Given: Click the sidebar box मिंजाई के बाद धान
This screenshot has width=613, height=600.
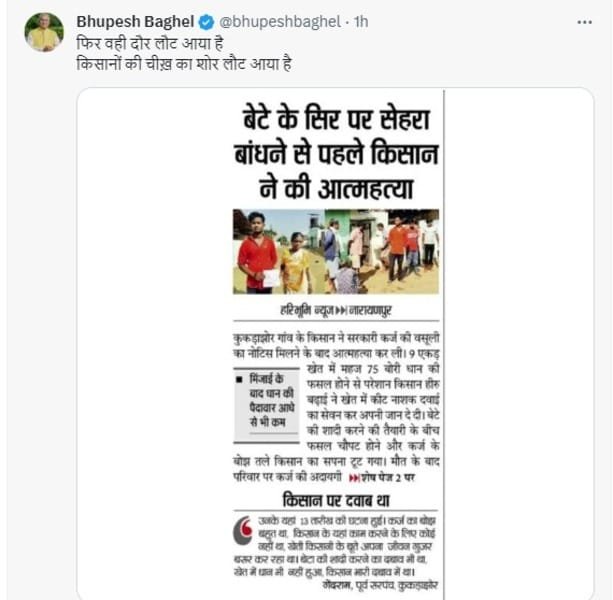Looking at the screenshot, I should tap(267, 405).
